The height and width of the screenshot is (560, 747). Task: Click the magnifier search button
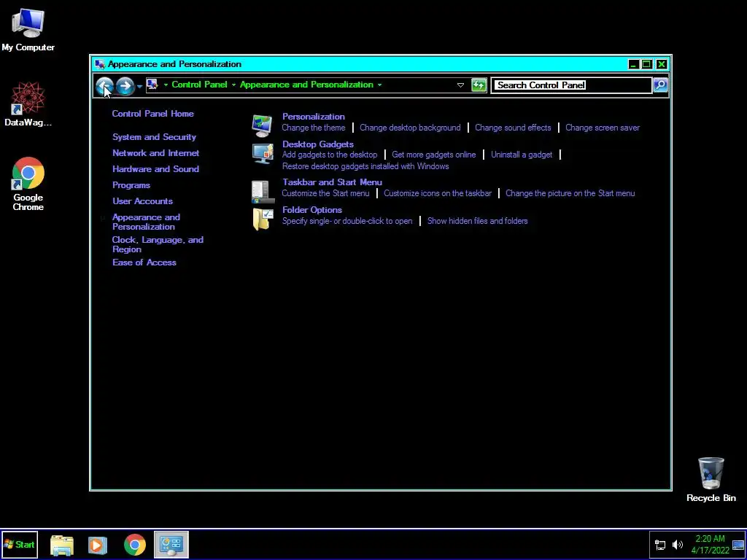point(659,85)
